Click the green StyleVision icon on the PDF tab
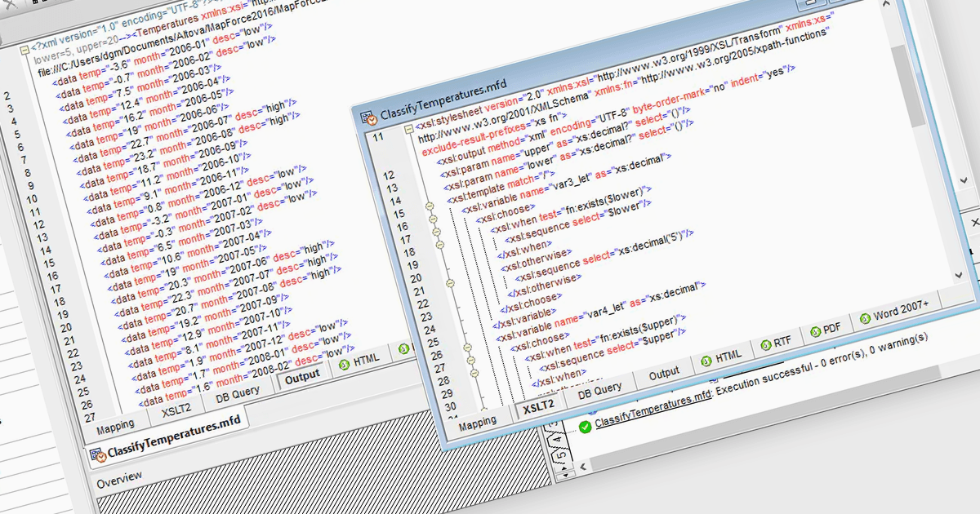 pyautogui.click(x=816, y=333)
